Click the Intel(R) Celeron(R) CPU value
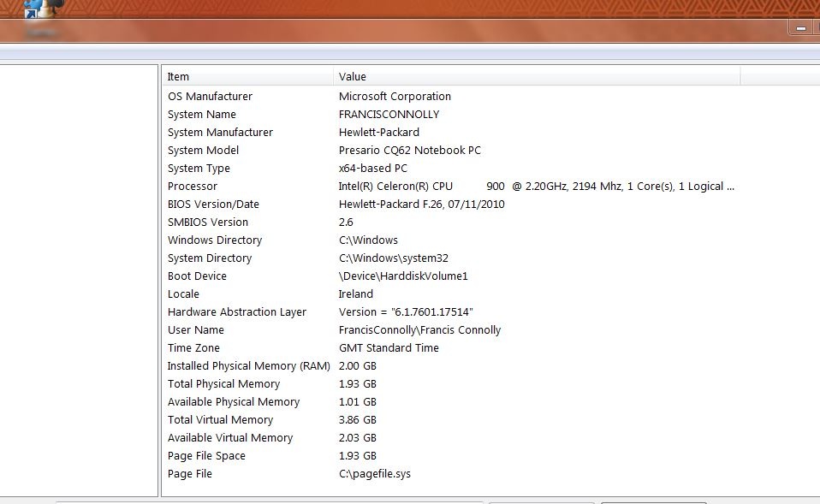 tap(537, 187)
